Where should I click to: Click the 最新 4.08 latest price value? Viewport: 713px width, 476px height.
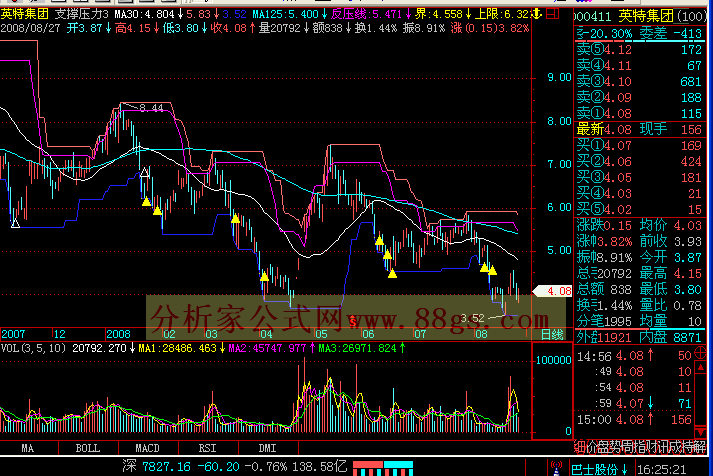(618, 130)
